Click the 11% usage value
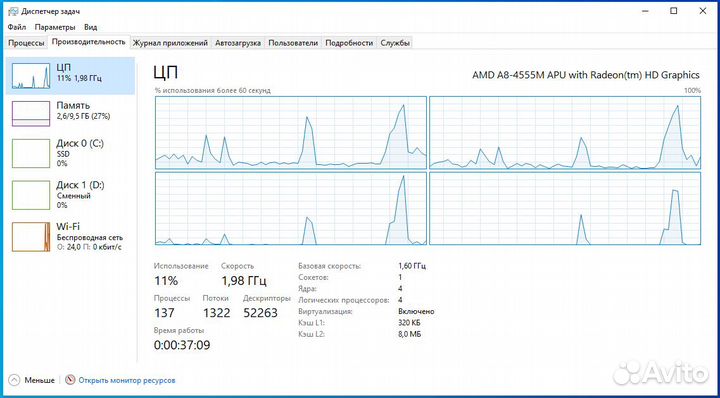The height and width of the screenshot is (398, 720). pos(166,280)
